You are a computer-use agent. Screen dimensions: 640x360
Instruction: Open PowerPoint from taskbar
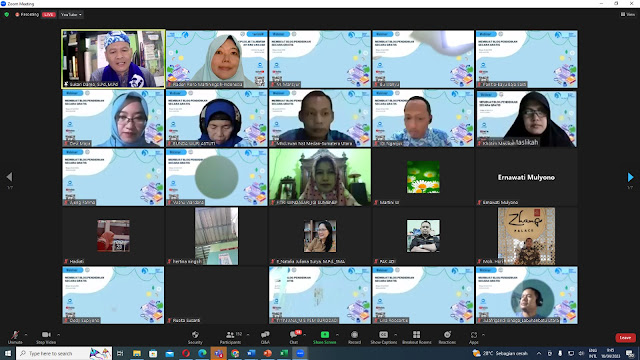(267, 353)
